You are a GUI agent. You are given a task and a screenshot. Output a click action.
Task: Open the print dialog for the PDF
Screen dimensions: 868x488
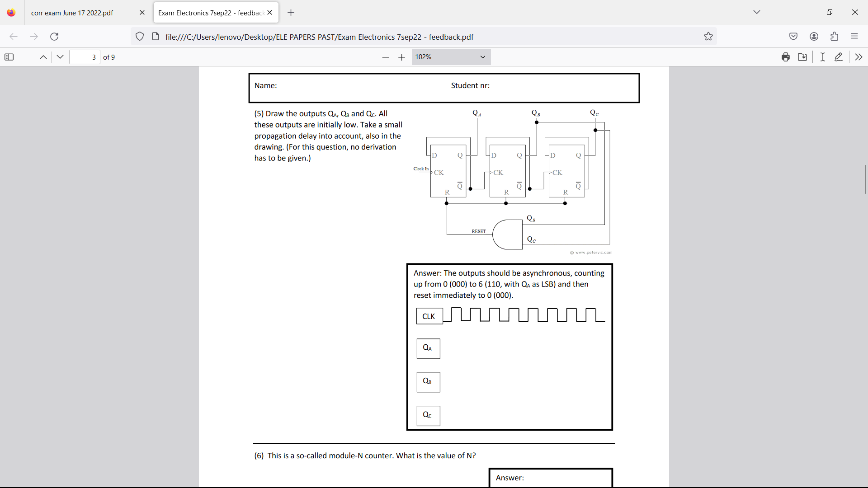(786, 57)
